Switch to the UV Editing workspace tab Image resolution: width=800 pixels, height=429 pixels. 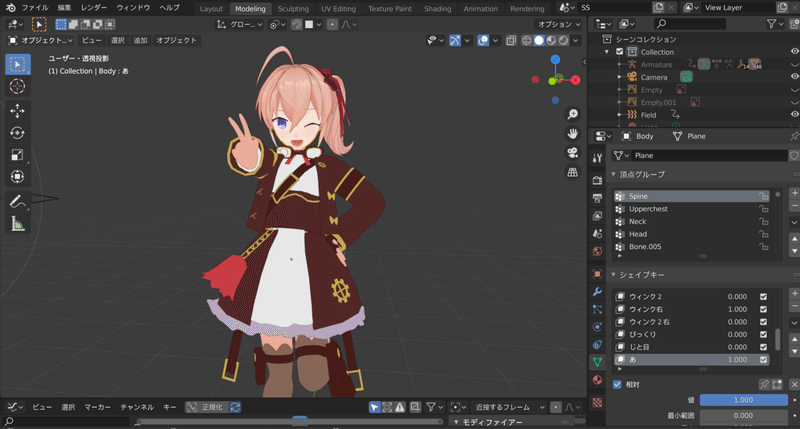coord(338,9)
